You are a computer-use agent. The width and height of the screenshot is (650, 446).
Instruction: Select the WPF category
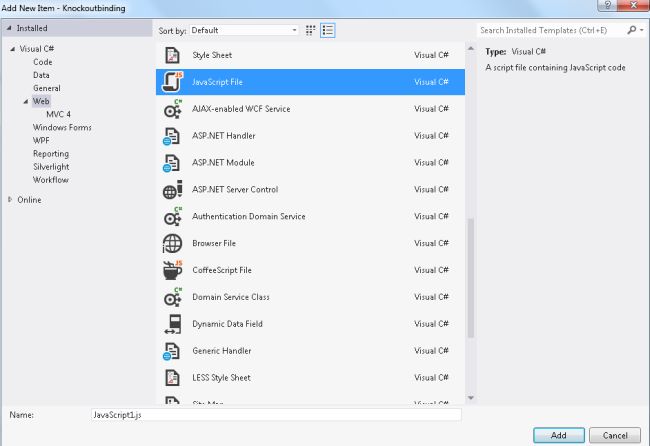(x=41, y=141)
